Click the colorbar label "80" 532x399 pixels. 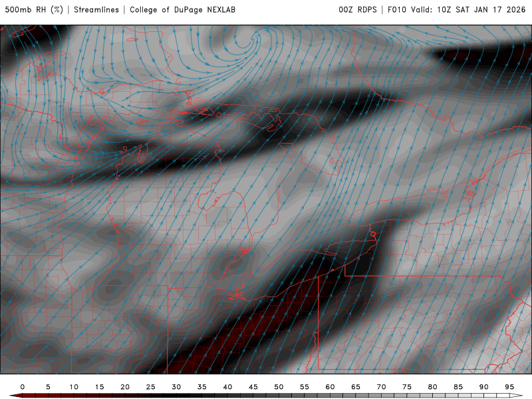click(433, 387)
